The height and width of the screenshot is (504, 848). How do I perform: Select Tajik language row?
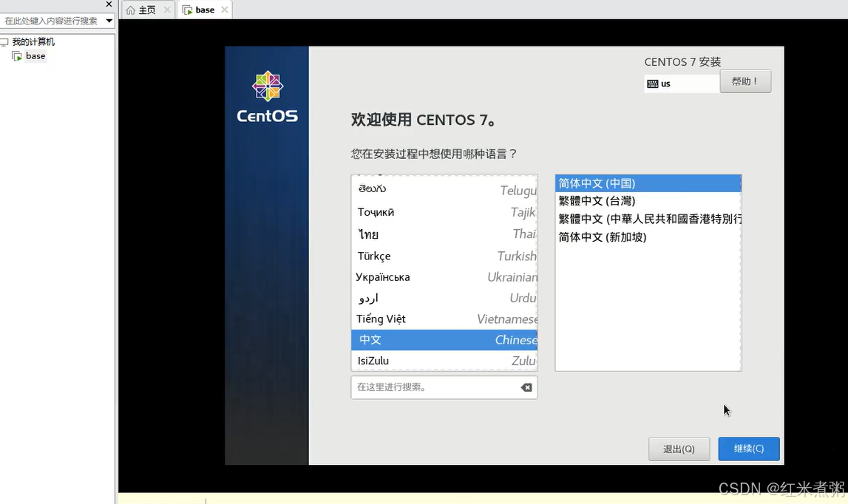pyautogui.click(x=444, y=212)
